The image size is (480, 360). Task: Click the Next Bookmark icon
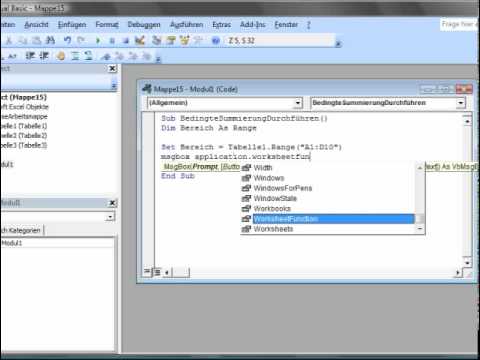pyautogui.click(x=119, y=56)
